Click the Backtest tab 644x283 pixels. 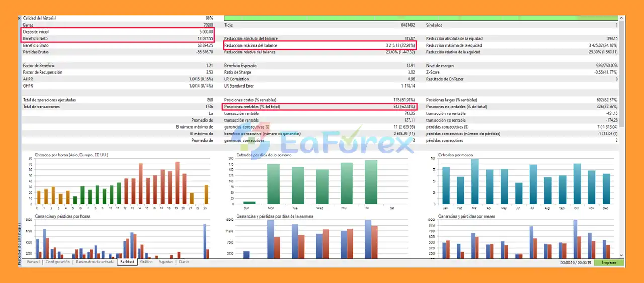click(x=127, y=262)
